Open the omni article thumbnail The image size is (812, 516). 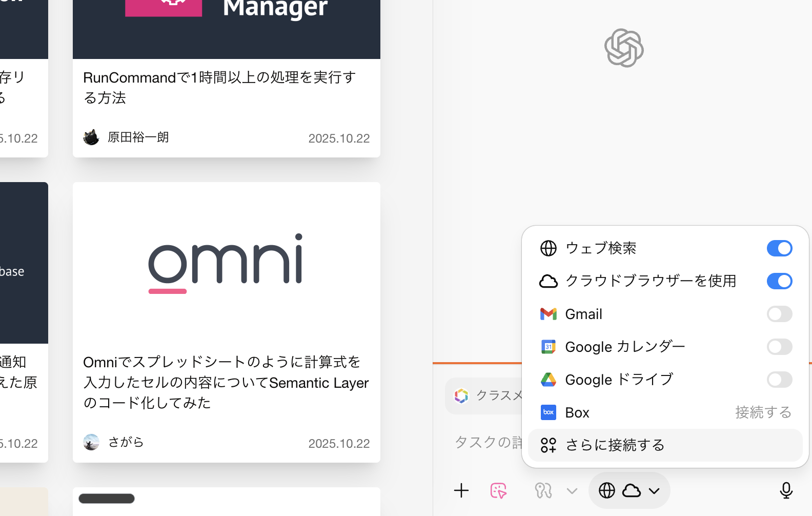226,263
